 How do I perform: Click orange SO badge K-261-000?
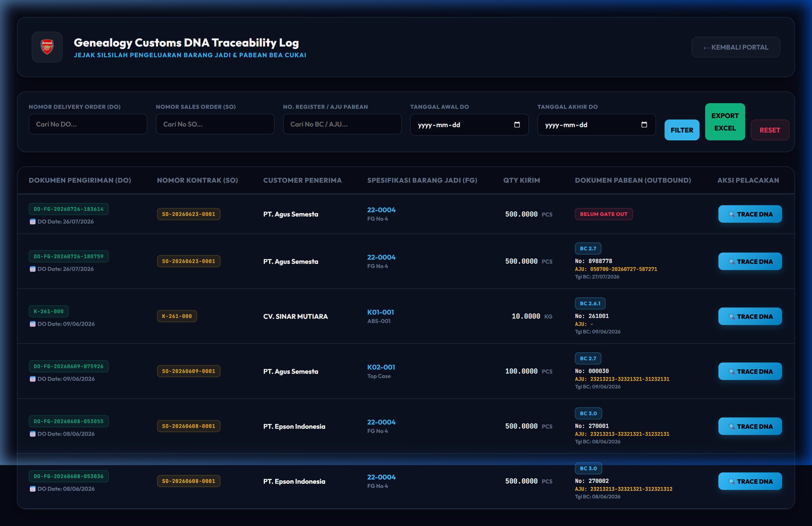tap(177, 316)
